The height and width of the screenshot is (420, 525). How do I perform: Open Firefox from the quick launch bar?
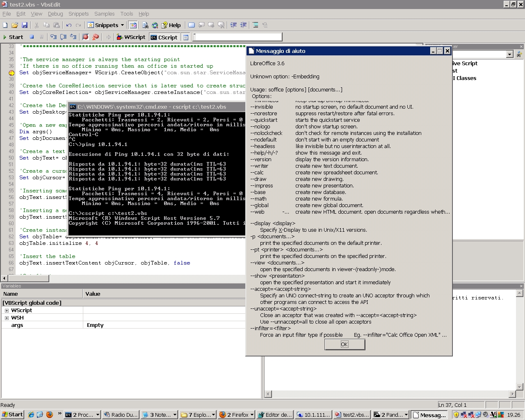[50, 415]
